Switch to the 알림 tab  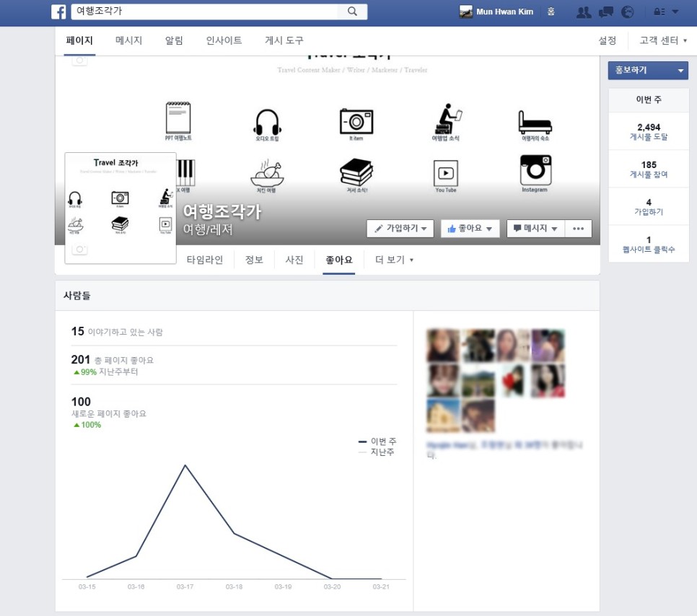(x=174, y=40)
